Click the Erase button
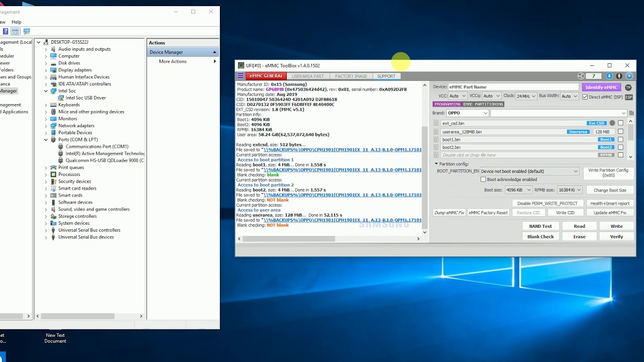This screenshot has width=644, height=362. tap(580, 237)
